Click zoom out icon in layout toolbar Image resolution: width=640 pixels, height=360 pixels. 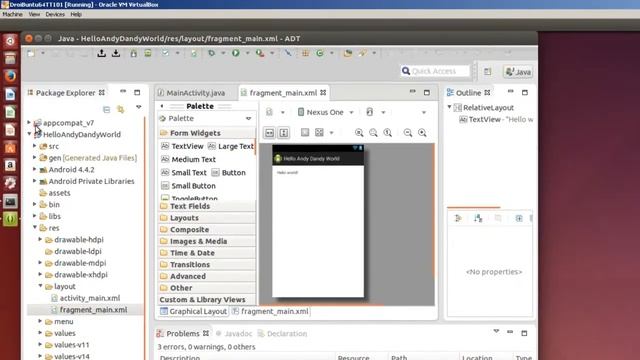pos(407,133)
